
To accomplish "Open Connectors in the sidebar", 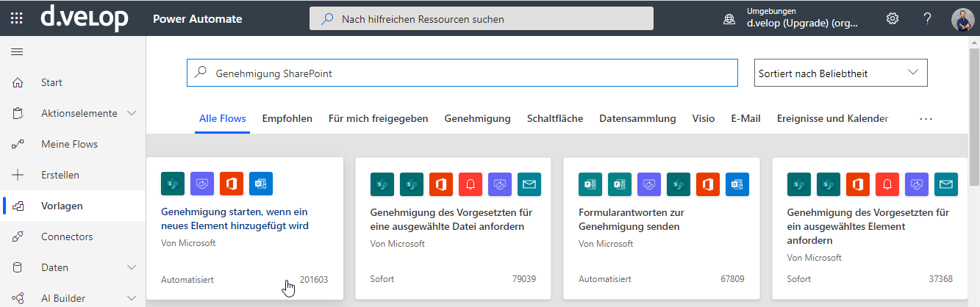I will pos(73,236).
